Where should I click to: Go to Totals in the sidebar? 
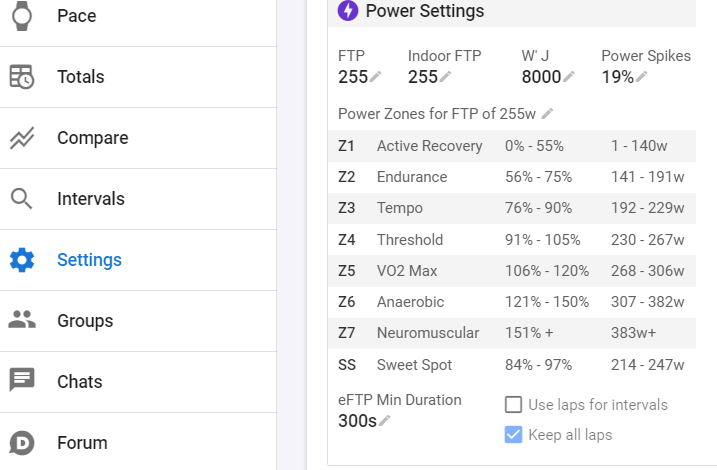pos(80,77)
